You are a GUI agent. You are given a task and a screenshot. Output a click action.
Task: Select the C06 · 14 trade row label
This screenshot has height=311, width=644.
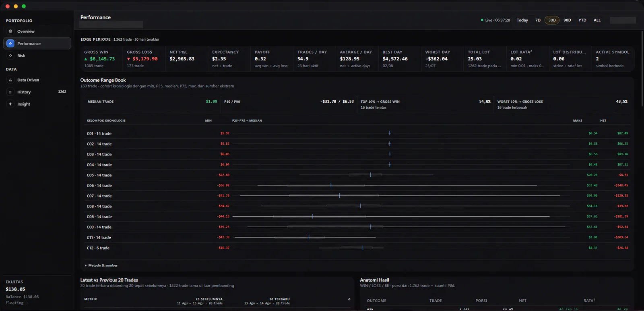(x=99, y=186)
